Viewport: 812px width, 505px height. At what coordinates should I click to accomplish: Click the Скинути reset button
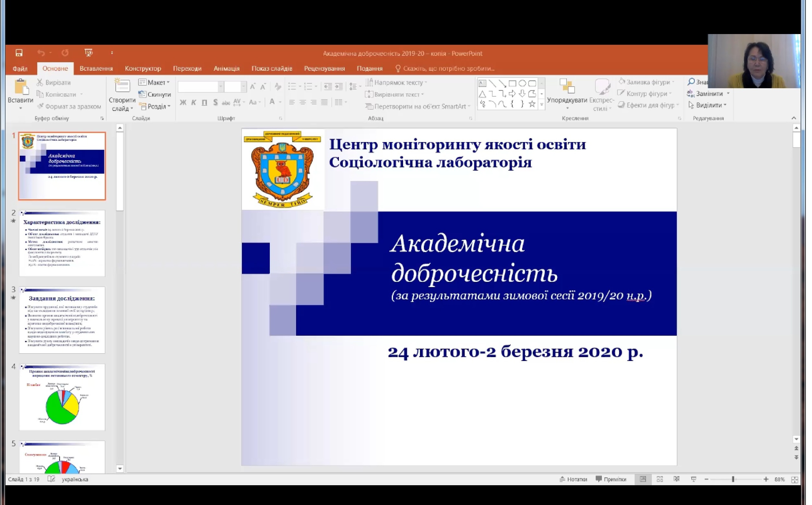click(155, 94)
